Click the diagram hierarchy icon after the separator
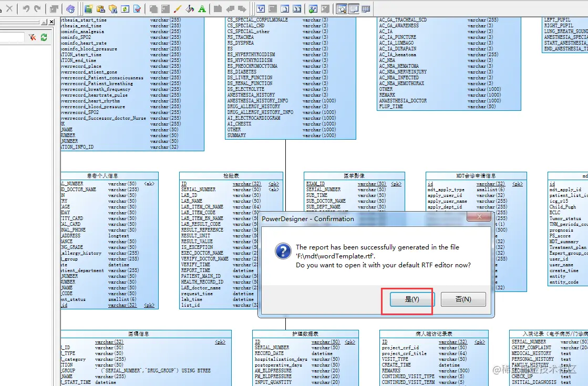This screenshot has height=386, width=588. tap(261, 8)
